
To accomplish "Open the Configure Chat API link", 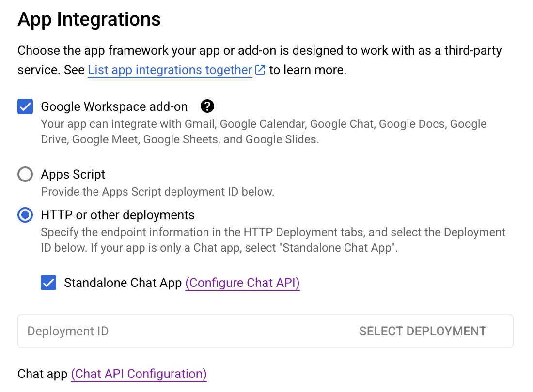I will pos(242,283).
